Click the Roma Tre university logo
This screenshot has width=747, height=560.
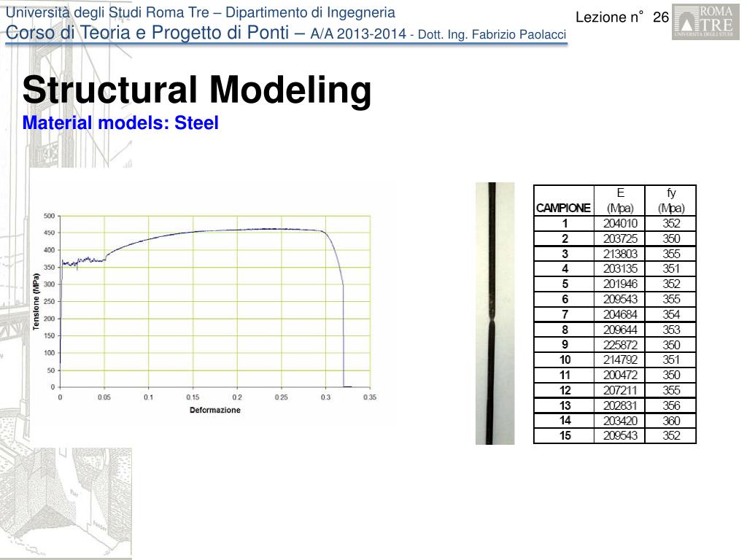[x=705, y=23]
